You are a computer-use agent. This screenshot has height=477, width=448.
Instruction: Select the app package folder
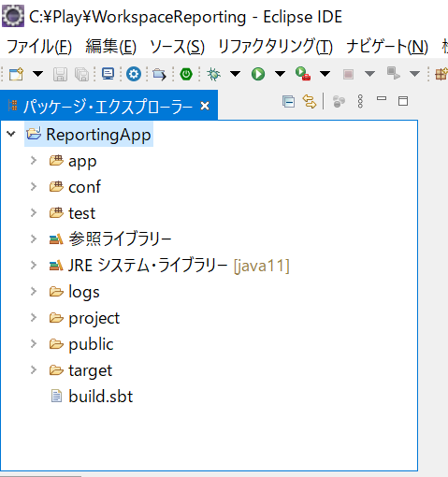pyautogui.click(x=73, y=161)
